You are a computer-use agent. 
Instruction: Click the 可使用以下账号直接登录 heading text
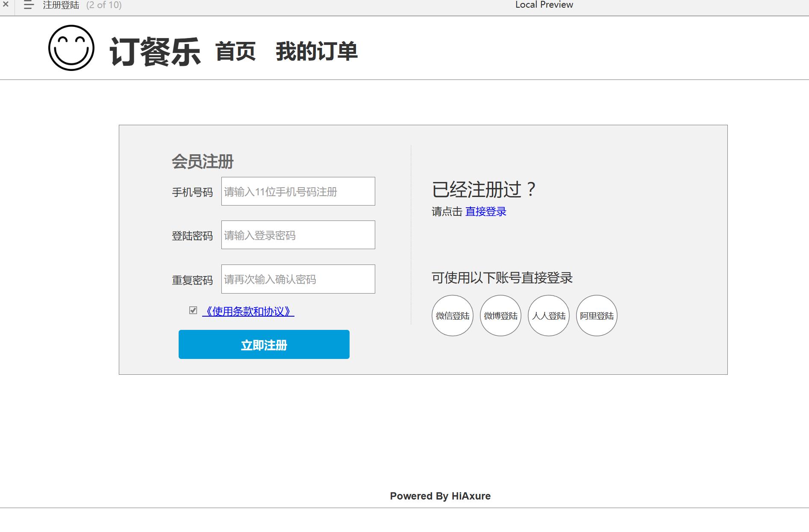pyautogui.click(x=502, y=278)
